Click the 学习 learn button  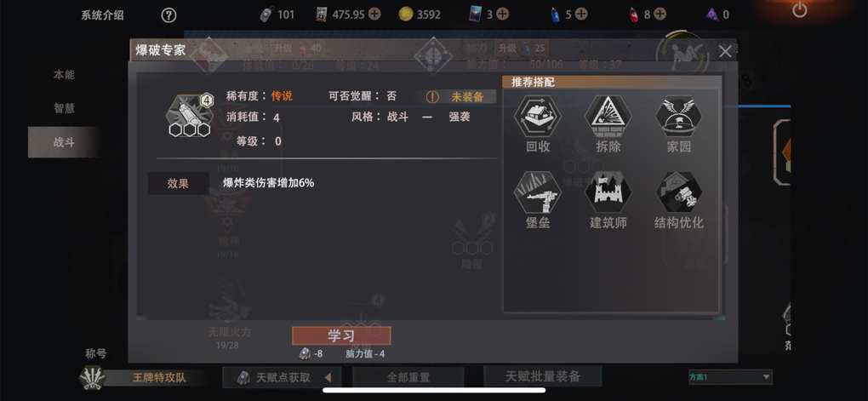point(341,335)
